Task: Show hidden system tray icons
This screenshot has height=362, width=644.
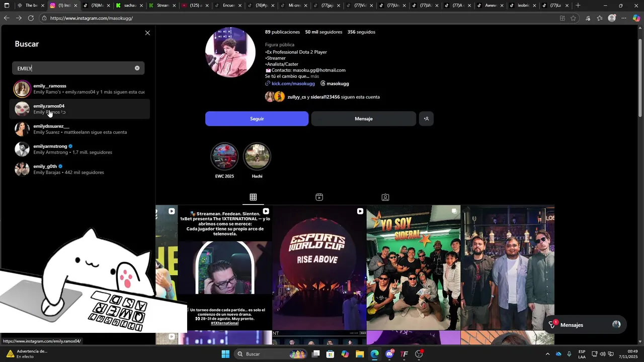Action: pos(547,354)
